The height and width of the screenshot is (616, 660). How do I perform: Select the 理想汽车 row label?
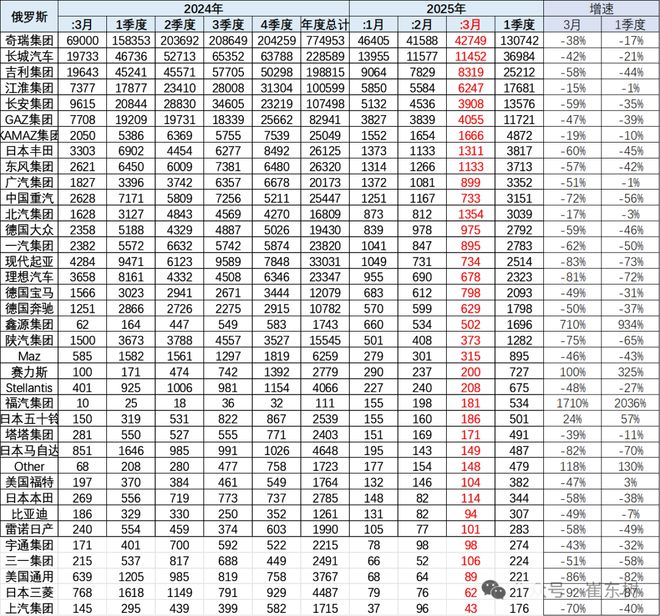[29, 277]
